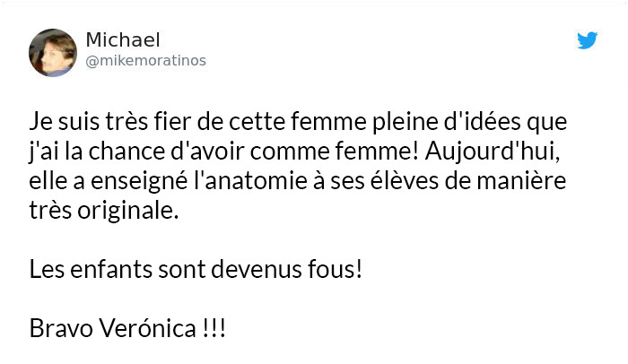628x364 pixels.
Task: Click the word "Bravo" in the last line
Action: 61,328
